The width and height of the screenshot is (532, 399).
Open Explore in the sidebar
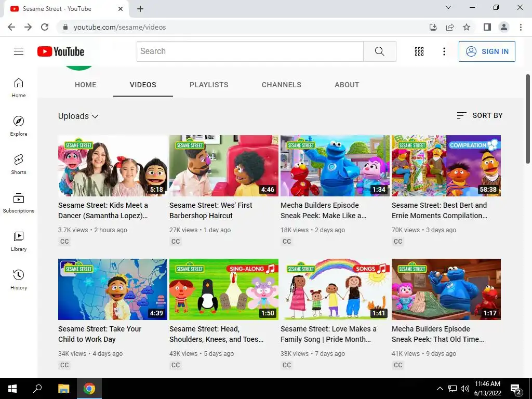click(x=19, y=126)
